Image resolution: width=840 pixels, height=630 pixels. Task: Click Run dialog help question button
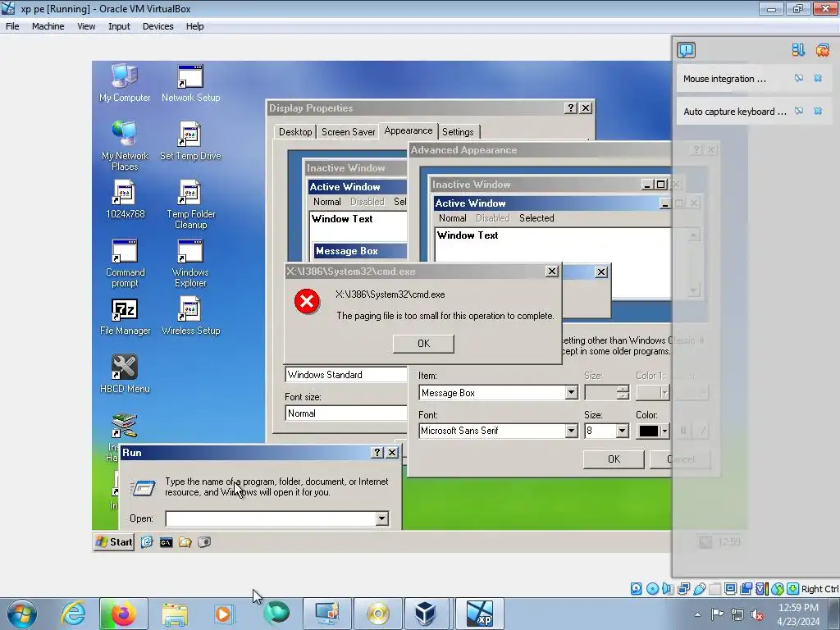[x=377, y=453]
